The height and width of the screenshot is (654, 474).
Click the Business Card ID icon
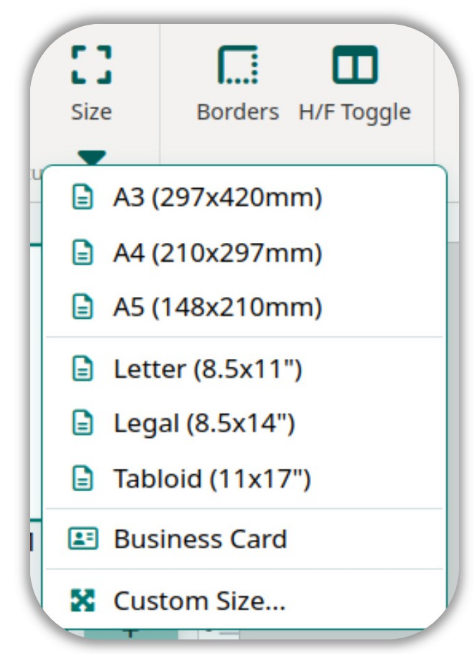83,538
